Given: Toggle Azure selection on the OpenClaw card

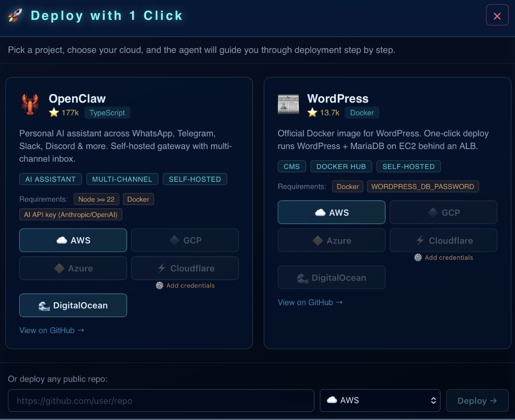Looking at the screenshot, I should pos(73,268).
